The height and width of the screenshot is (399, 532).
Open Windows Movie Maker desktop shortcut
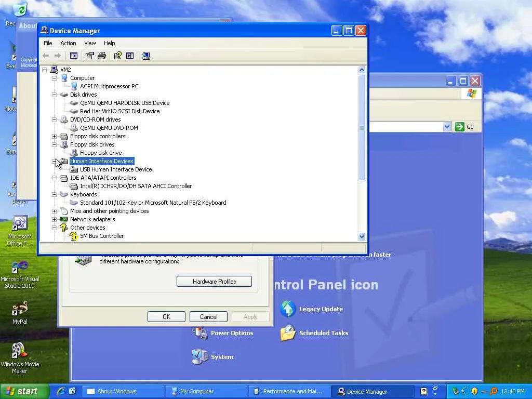tap(20, 358)
